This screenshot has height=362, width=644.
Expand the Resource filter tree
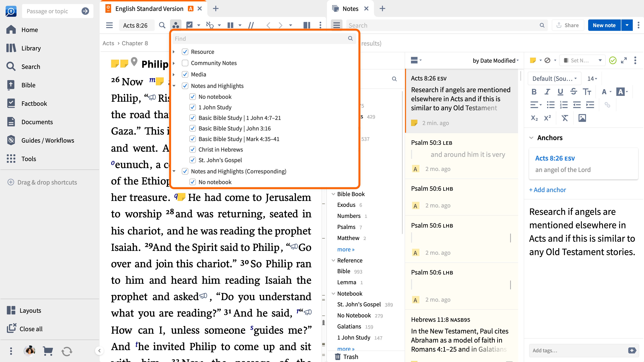pos(174,51)
